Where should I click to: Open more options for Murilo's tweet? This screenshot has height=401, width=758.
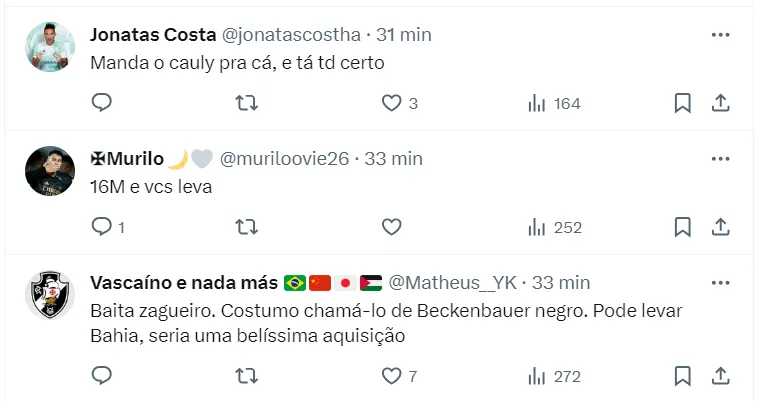click(x=719, y=159)
